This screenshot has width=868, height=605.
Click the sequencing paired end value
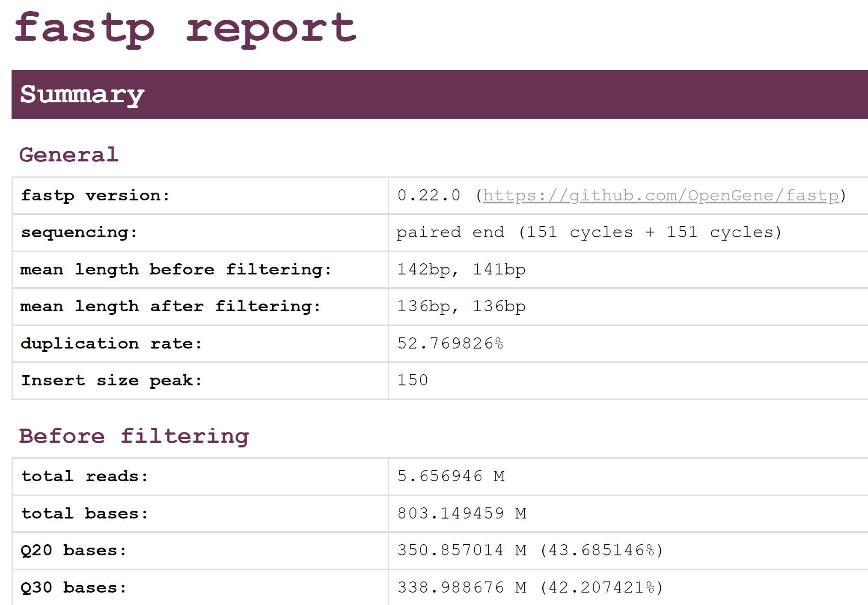[589, 232]
